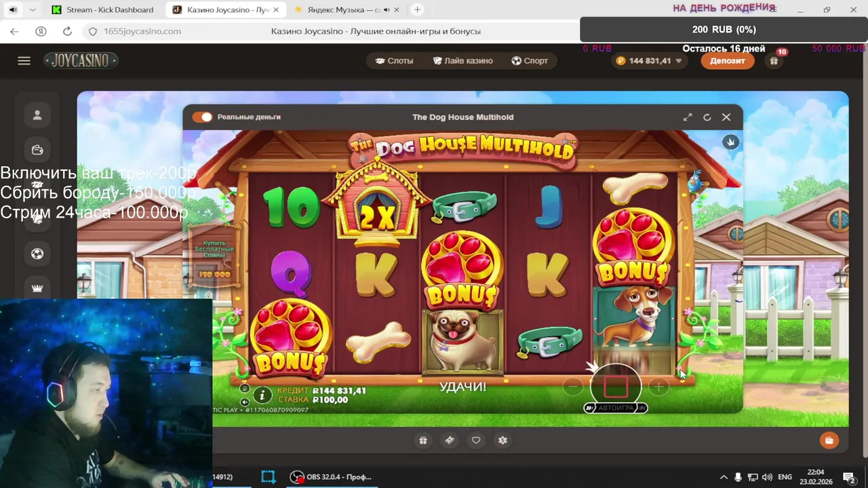Click the microphone tray icon
The width and height of the screenshot is (868, 488).
tap(738, 477)
